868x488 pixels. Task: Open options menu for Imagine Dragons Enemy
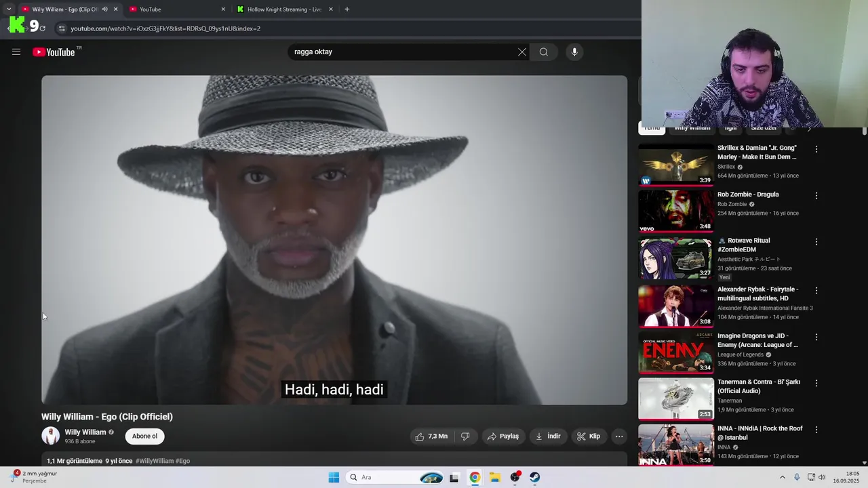816,337
